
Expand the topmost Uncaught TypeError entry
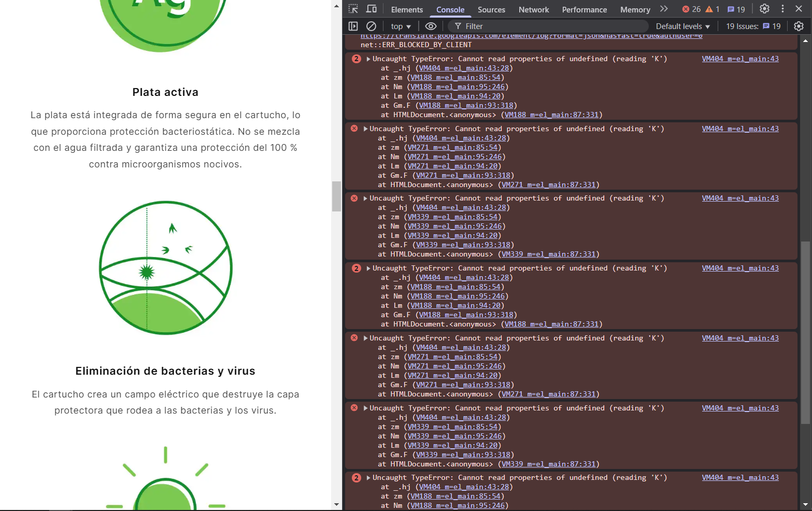[x=368, y=59]
